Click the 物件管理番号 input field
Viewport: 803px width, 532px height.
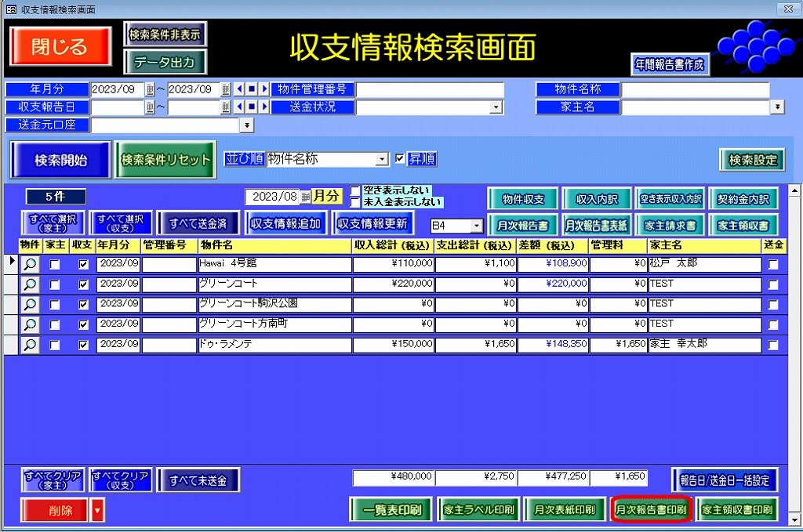click(430, 89)
